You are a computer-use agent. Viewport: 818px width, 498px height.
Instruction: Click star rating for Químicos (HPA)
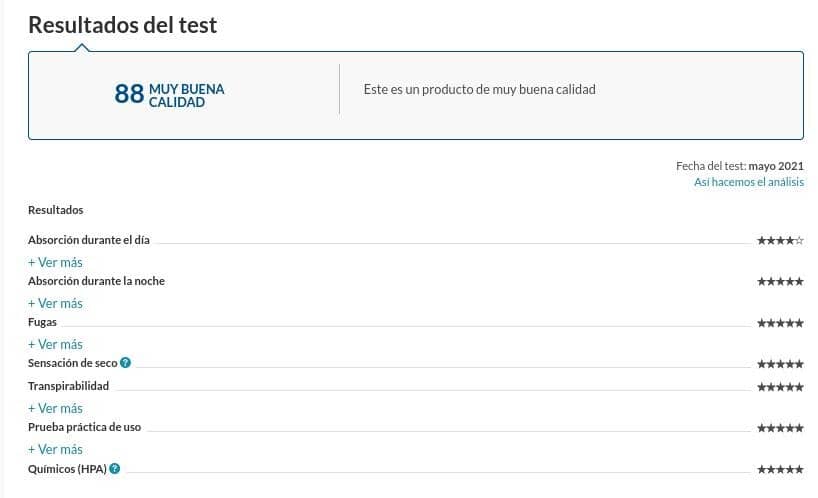pyautogui.click(x=780, y=469)
